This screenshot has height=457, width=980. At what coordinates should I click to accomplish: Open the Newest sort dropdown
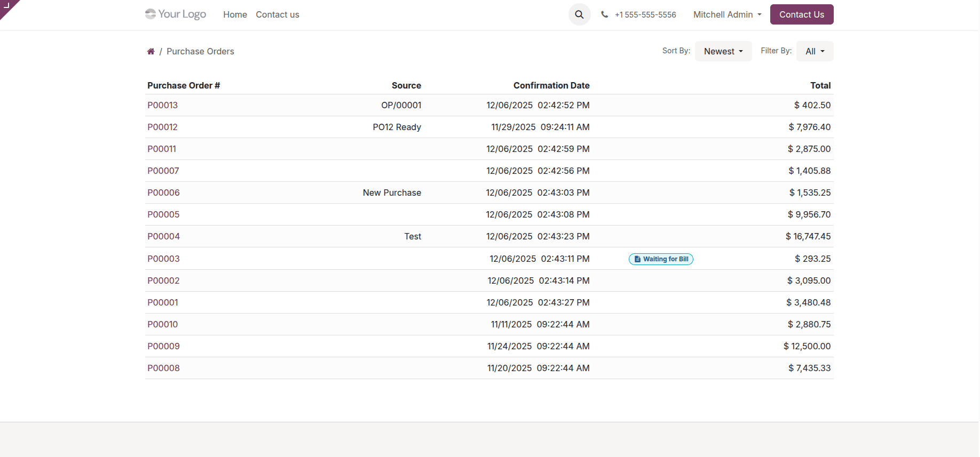(723, 51)
